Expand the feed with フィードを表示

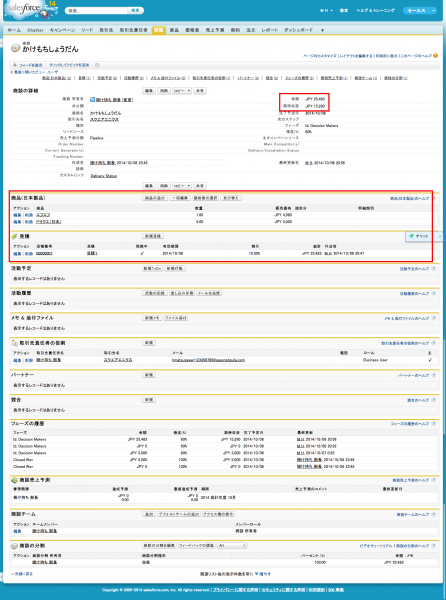(x=31, y=65)
